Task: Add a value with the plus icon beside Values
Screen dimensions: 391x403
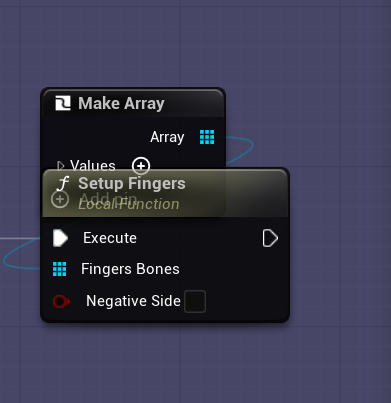Action: (x=141, y=166)
